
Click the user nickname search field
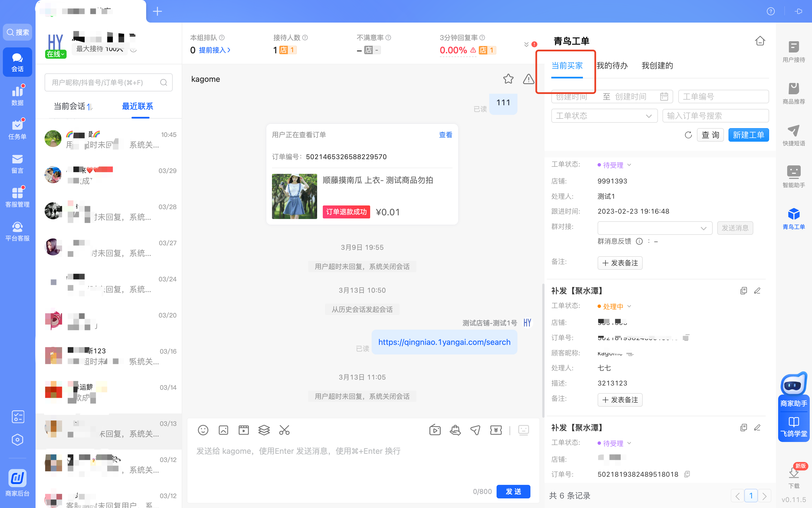[x=108, y=83]
